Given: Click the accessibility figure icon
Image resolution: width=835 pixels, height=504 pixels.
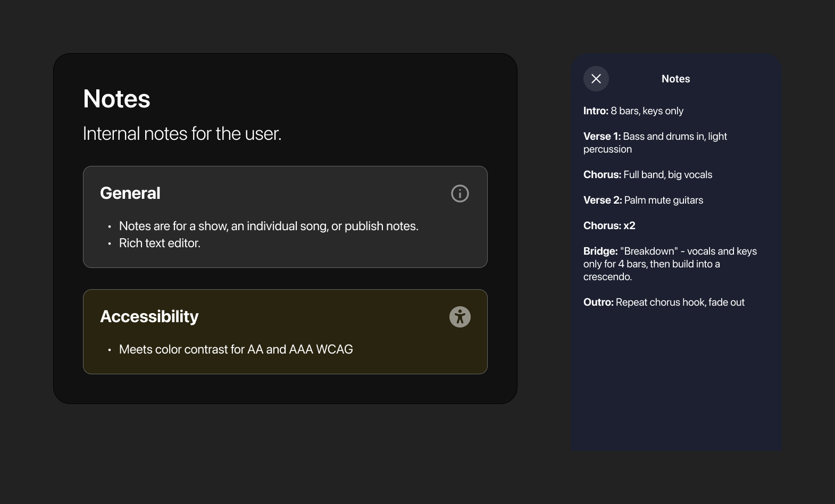Looking at the screenshot, I should (x=460, y=317).
